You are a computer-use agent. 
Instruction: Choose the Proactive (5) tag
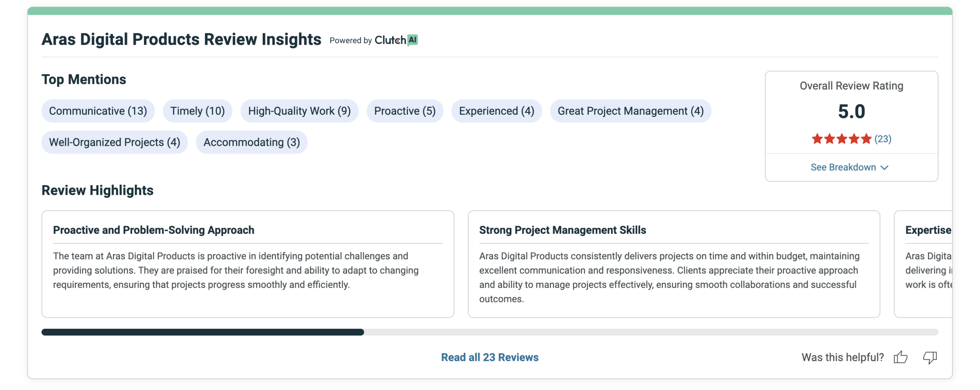tap(404, 111)
